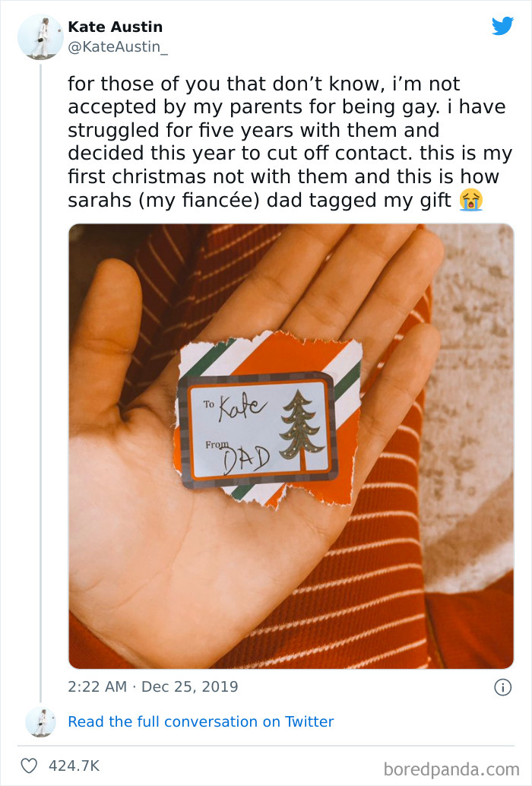
Task: Open the gift tag photo
Action: point(291,446)
